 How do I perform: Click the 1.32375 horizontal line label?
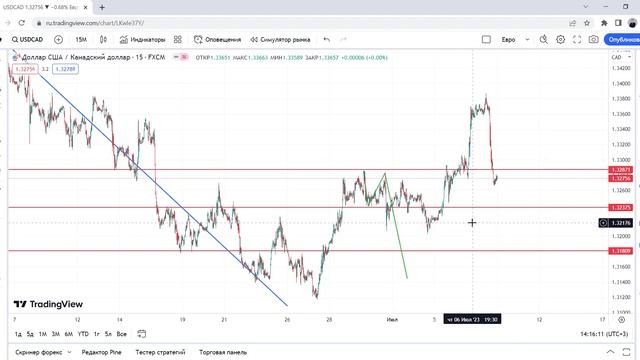click(620, 208)
